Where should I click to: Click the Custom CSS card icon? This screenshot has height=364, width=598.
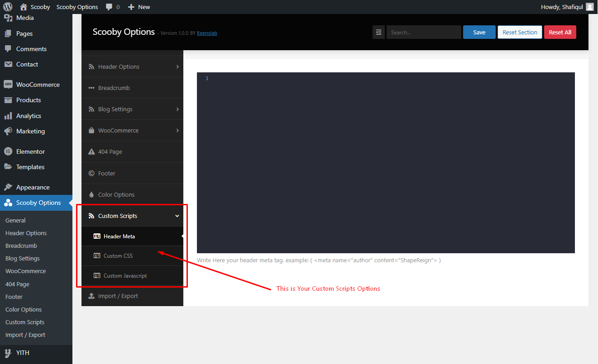click(x=97, y=256)
